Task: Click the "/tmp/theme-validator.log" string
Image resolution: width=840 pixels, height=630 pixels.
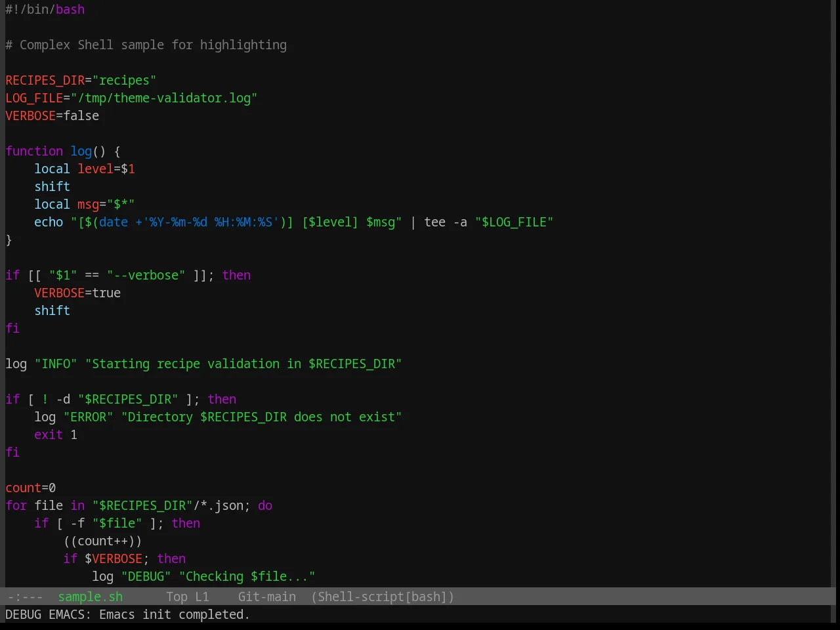Action: point(164,98)
